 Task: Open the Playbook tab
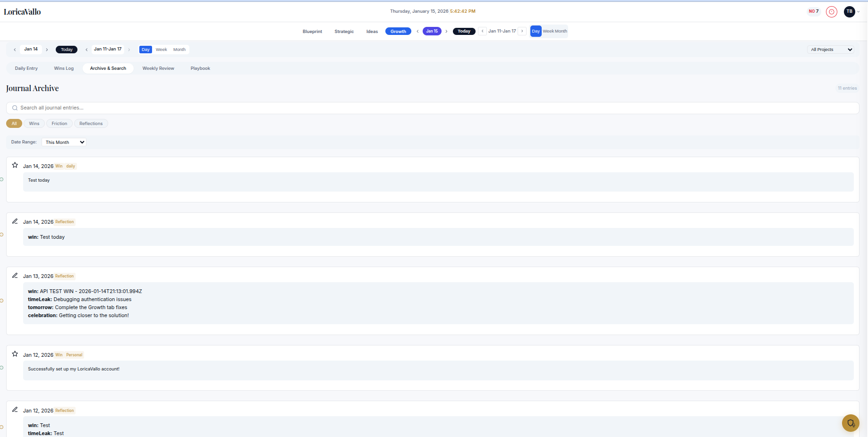pyautogui.click(x=200, y=68)
